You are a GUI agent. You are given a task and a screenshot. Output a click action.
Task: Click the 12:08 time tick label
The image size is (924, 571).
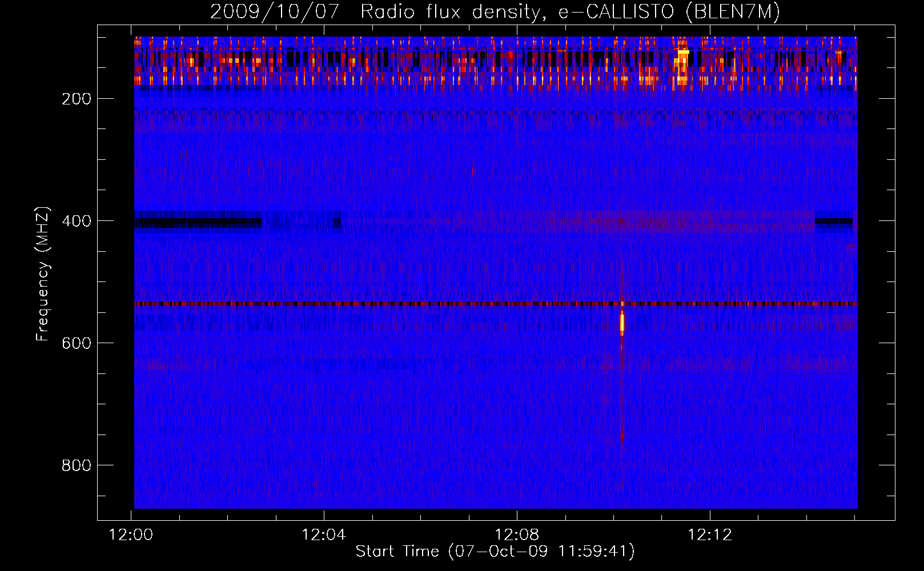coord(517,535)
